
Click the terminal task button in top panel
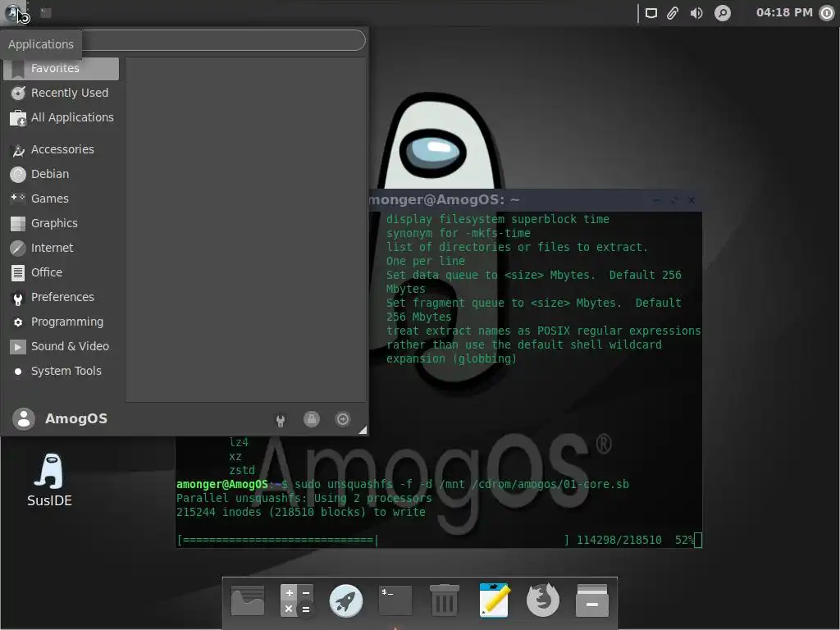pyautogui.click(x=46, y=12)
